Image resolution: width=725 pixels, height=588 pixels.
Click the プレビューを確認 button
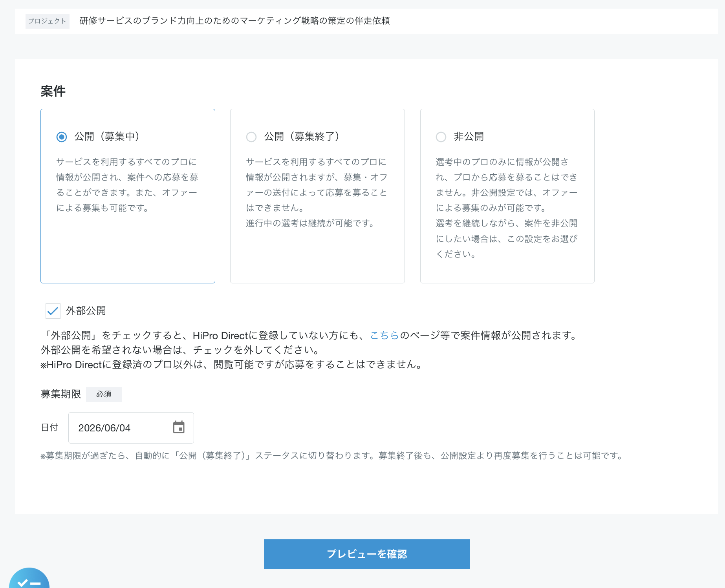tap(366, 554)
